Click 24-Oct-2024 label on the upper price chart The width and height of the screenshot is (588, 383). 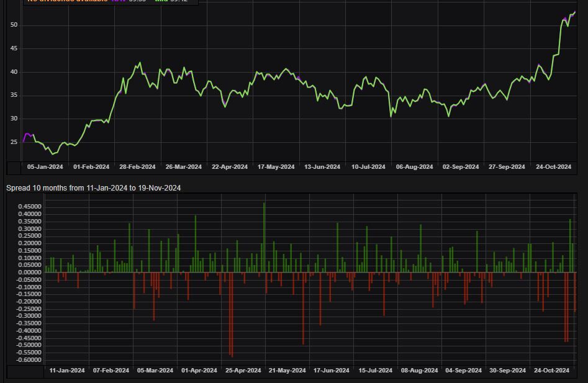[x=553, y=167]
